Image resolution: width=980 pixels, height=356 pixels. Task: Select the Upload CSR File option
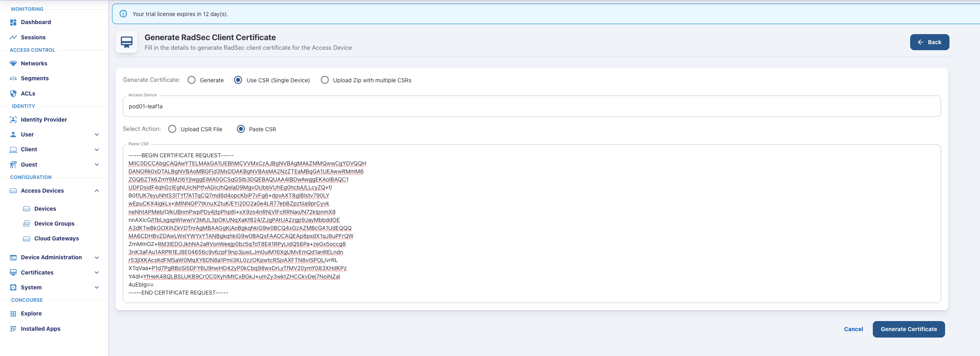172,129
